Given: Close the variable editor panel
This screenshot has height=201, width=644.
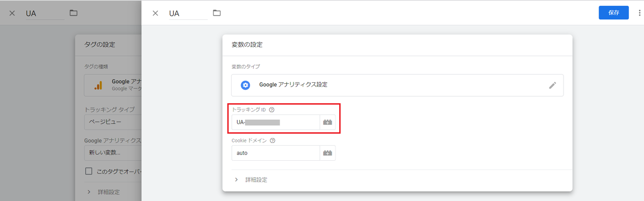Looking at the screenshot, I should (x=156, y=13).
